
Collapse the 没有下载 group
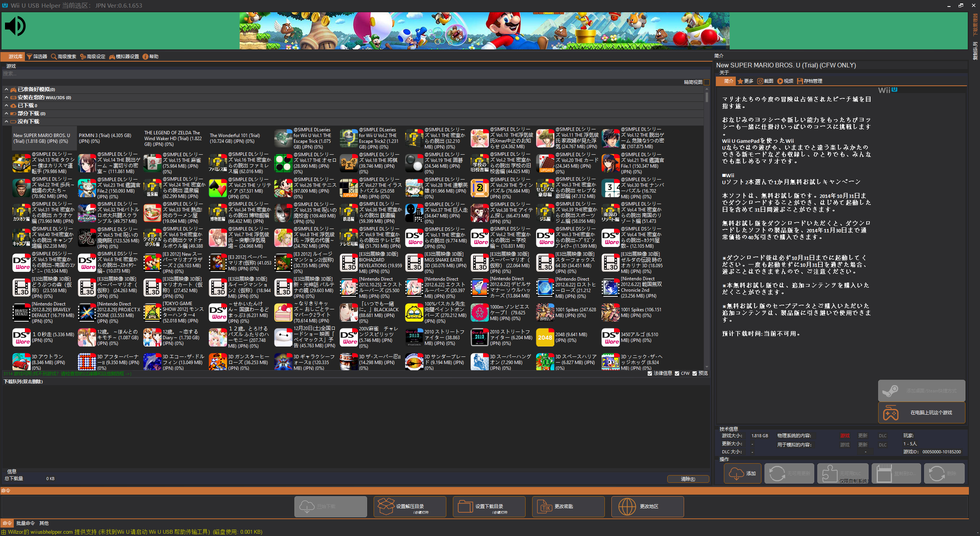pyautogui.click(x=7, y=121)
